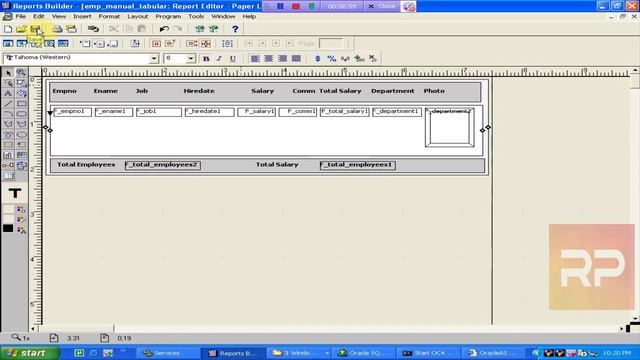
Task: Switch to Start OC4J taskbar button
Action: (428, 353)
